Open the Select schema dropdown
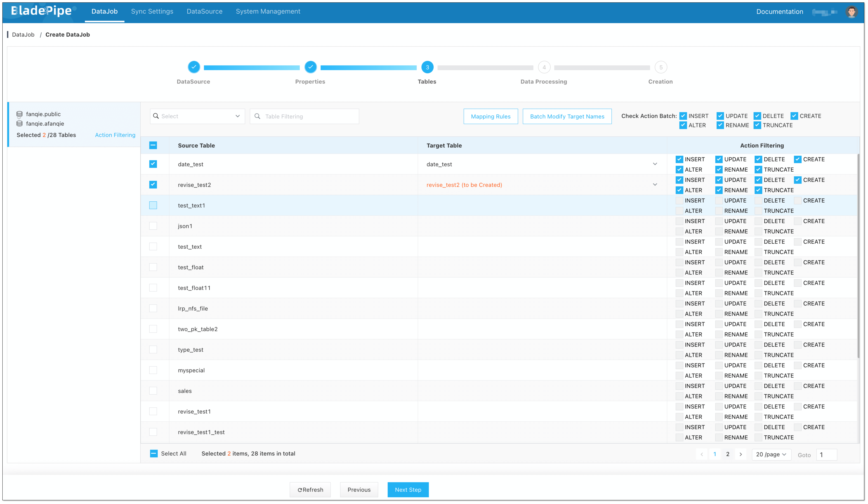Viewport: 868px width, 504px height. pyautogui.click(x=197, y=116)
